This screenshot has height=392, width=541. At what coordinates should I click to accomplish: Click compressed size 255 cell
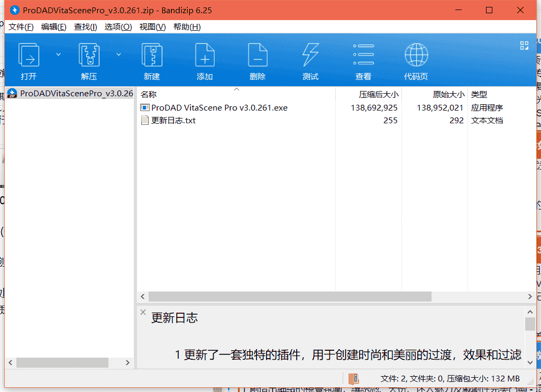point(391,121)
